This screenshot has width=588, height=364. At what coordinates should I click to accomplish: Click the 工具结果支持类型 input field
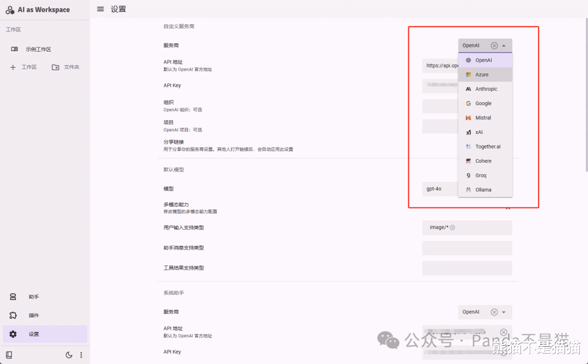(467, 268)
